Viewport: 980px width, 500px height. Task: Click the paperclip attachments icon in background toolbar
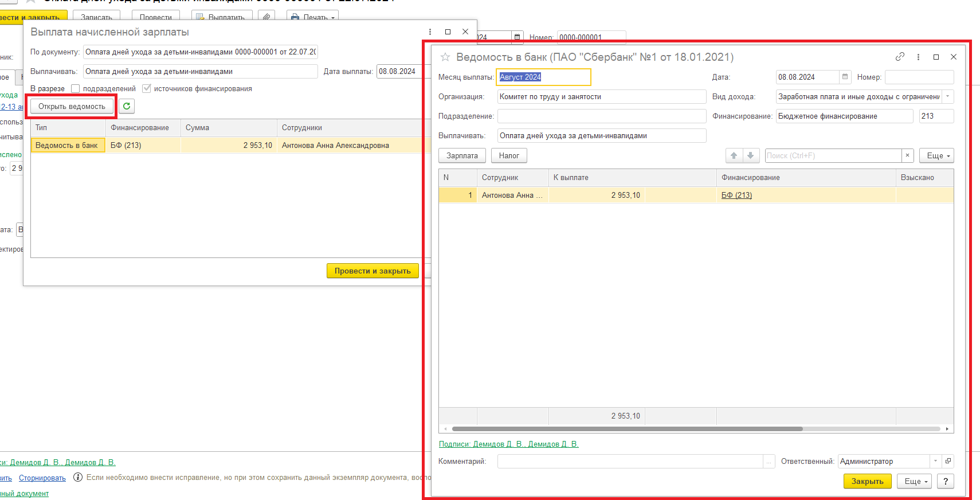(266, 17)
